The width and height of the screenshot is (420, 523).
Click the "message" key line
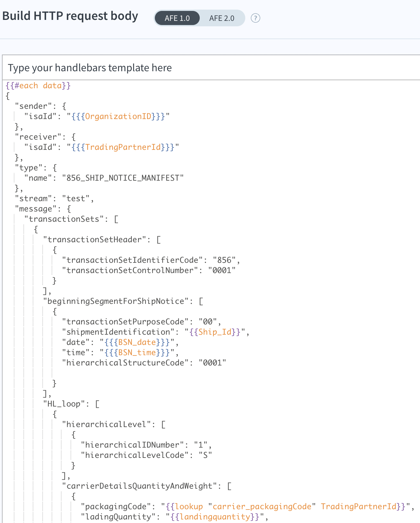point(43,209)
